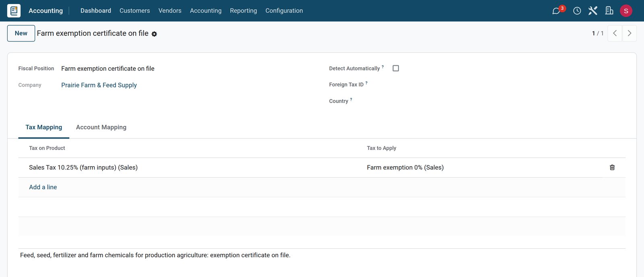Show help for Foreign Tax ID
The image size is (644, 277).
click(x=366, y=83)
